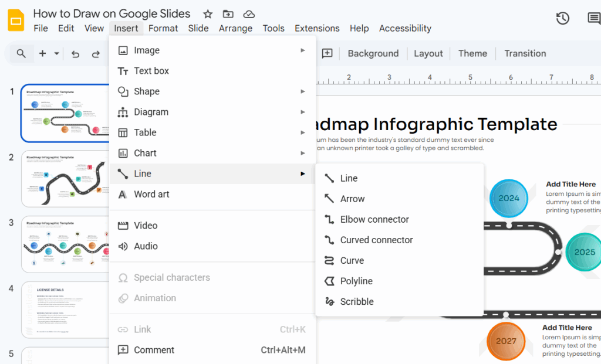601x364 pixels.
Task: Click the add comment toolbar icon
Action: pyautogui.click(x=327, y=53)
